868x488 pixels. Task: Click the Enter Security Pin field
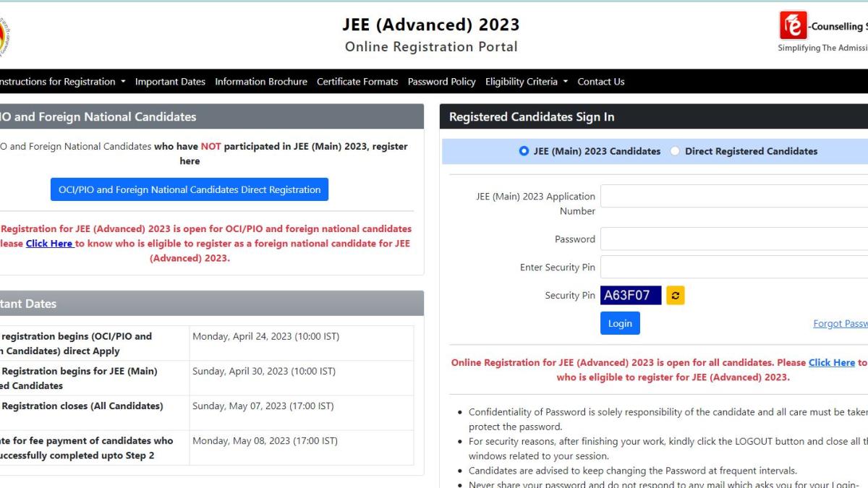(731, 267)
